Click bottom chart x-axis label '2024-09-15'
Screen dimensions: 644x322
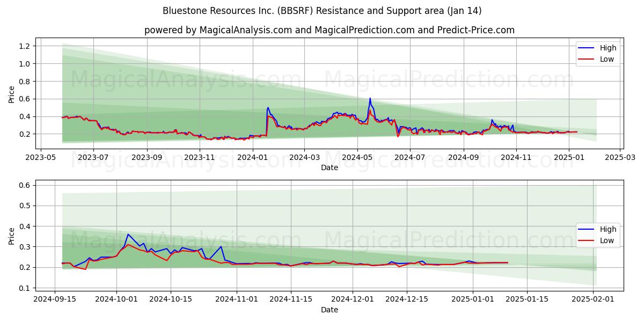[x=55, y=299]
